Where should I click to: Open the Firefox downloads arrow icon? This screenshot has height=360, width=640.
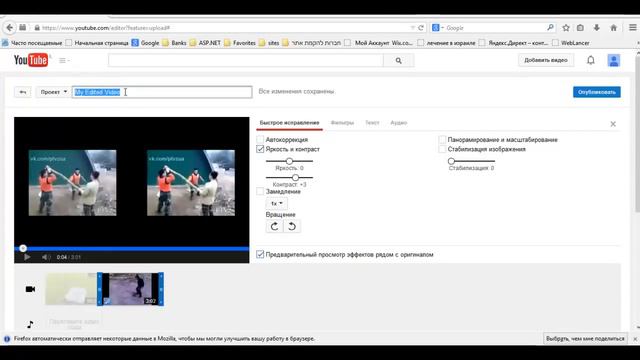pos(597,28)
